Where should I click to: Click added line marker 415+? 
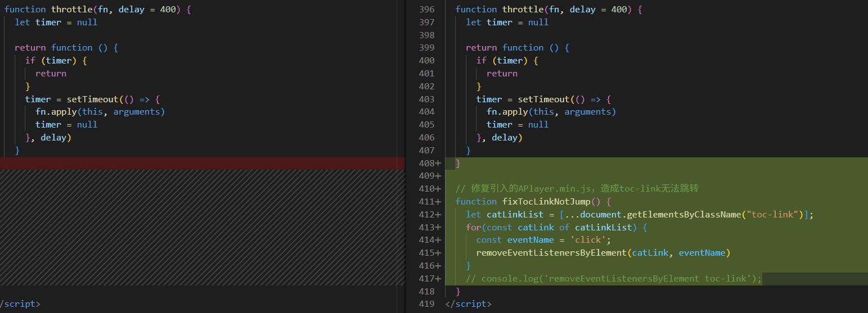click(x=430, y=253)
